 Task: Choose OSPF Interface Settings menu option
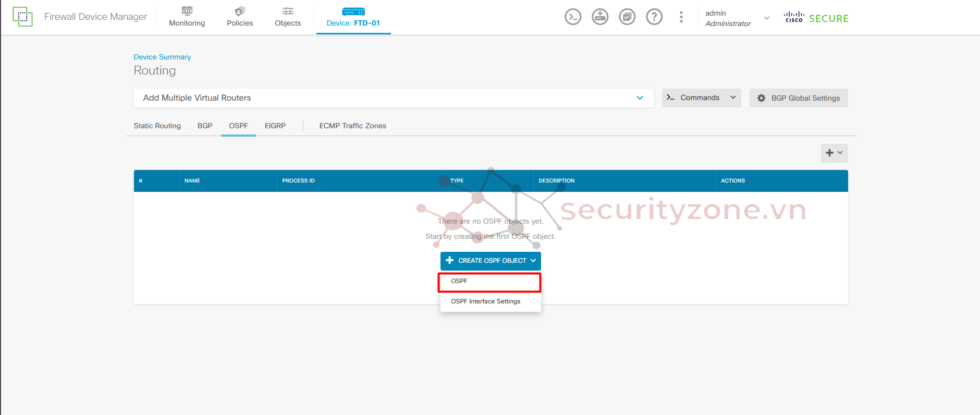click(486, 301)
